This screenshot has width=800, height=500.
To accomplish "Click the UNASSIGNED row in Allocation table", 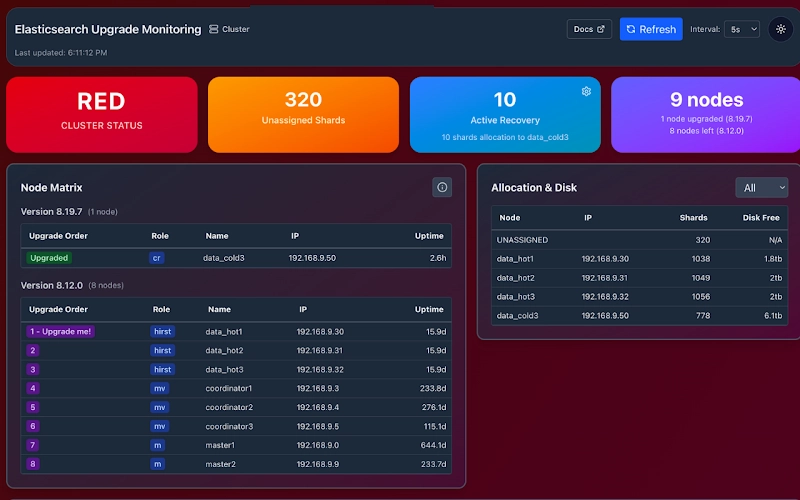I will pyautogui.click(x=639, y=240).
